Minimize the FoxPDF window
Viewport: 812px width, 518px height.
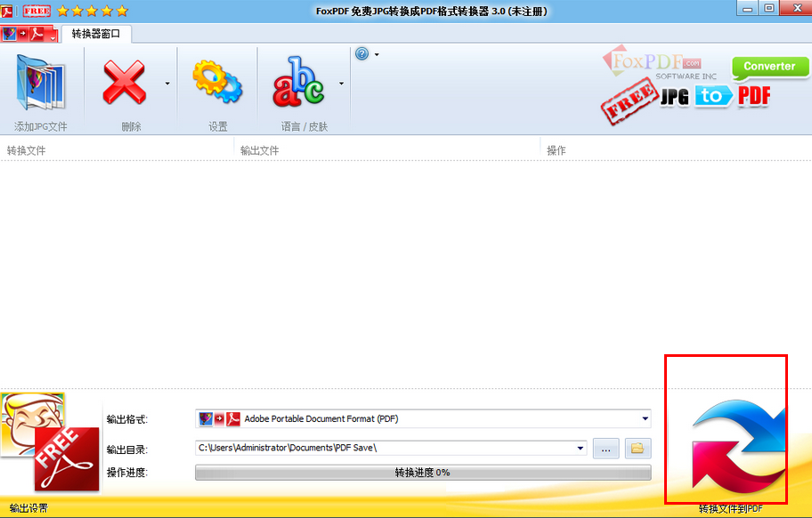tap(747, 8)
